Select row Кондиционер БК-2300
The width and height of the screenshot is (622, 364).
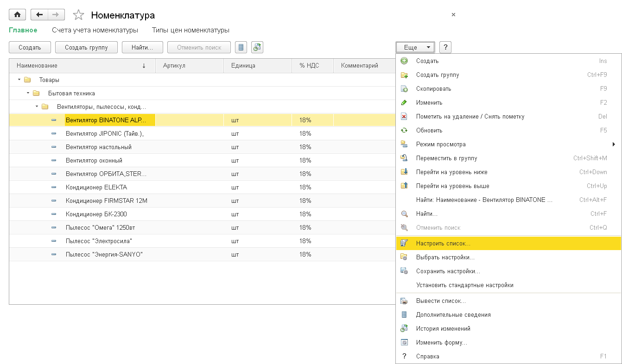(x=202, y=214)
